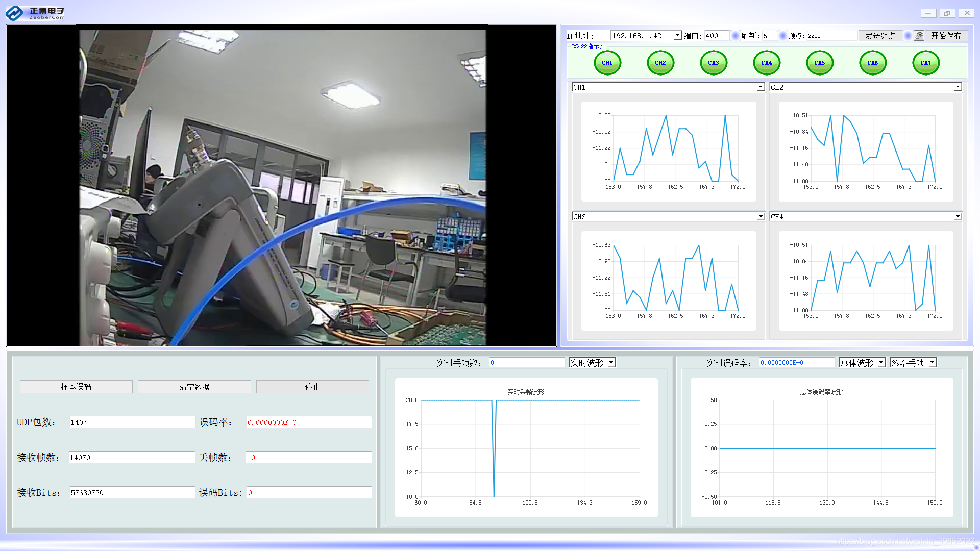
Task: Click the CH3 RS422 indicator light
Action: pyautogui.click(x=713, y=63)
